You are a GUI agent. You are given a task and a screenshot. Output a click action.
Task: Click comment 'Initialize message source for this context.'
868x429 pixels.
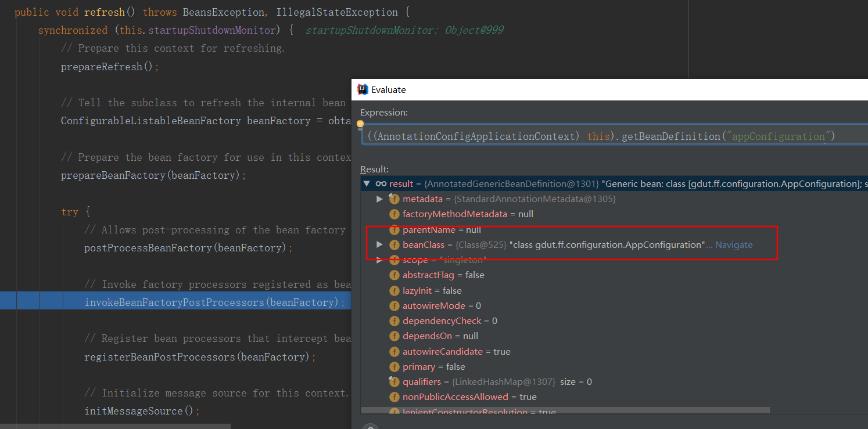click(217, 393)
